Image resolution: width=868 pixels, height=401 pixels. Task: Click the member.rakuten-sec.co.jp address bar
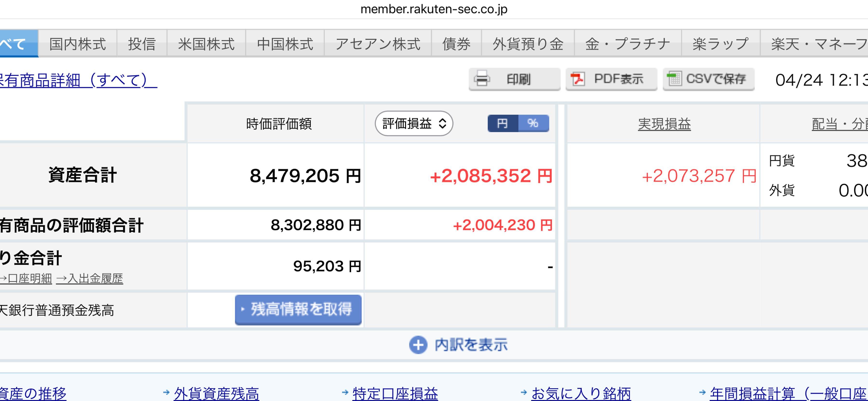pyautogui.click(x=434, y=9)
